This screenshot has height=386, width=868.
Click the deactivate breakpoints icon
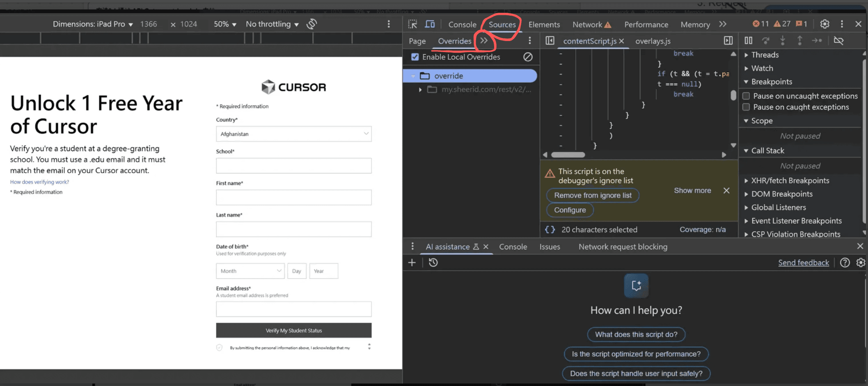(838, 41)
